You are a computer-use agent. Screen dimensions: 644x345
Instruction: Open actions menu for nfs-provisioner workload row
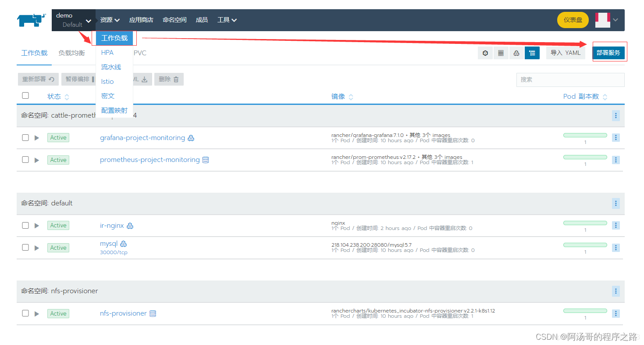tap(616, 313)
